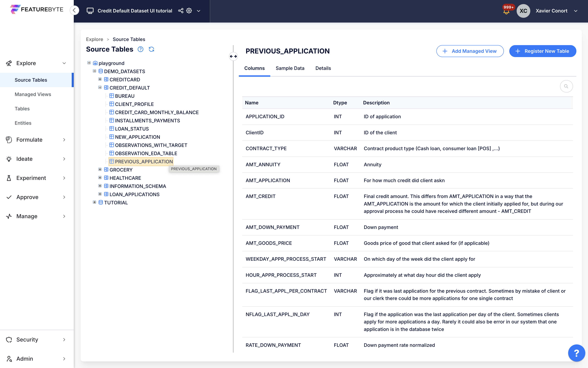Viewport: 588px width, 368px height.
Task: Open the blue help bubble
Action: 576,353
